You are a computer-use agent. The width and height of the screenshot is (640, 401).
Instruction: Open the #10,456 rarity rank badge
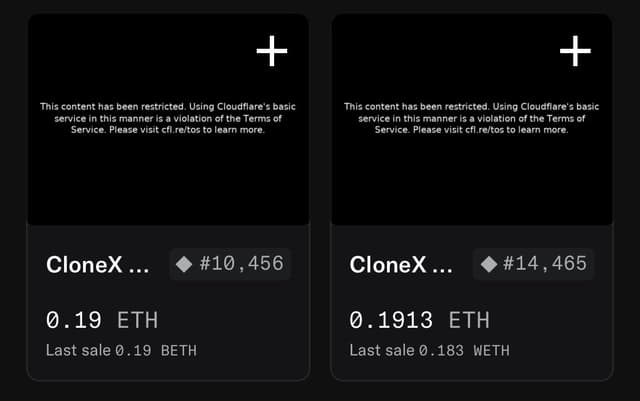(x=230, y=264)
